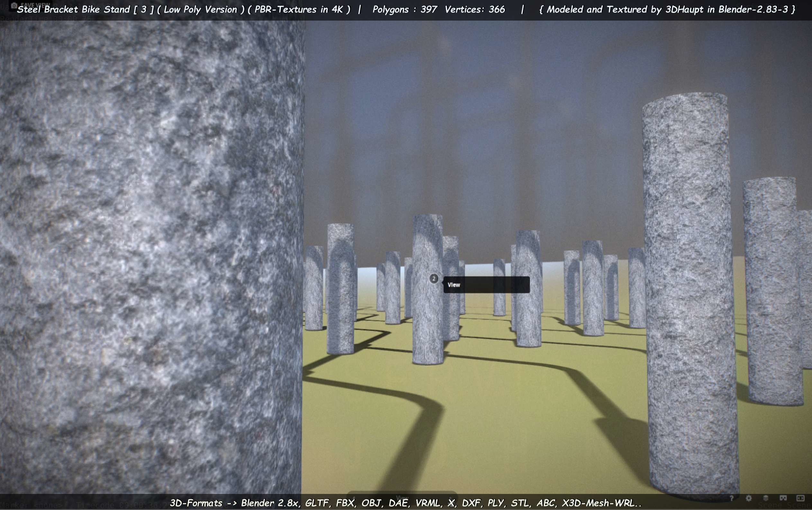Image resolution: width=812 pixels, height=510 pixels.
Task: Go to next annotation arrow in bottom bar
Action: 450,498
